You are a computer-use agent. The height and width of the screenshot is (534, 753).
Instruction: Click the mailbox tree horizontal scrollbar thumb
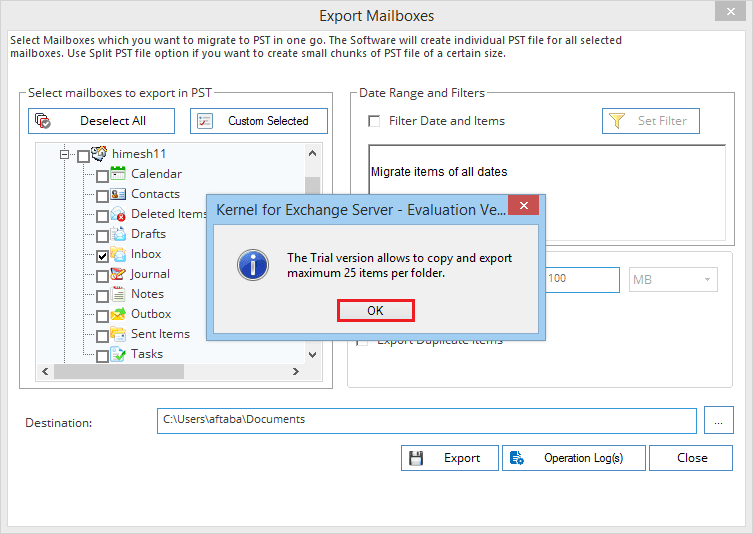119,371
